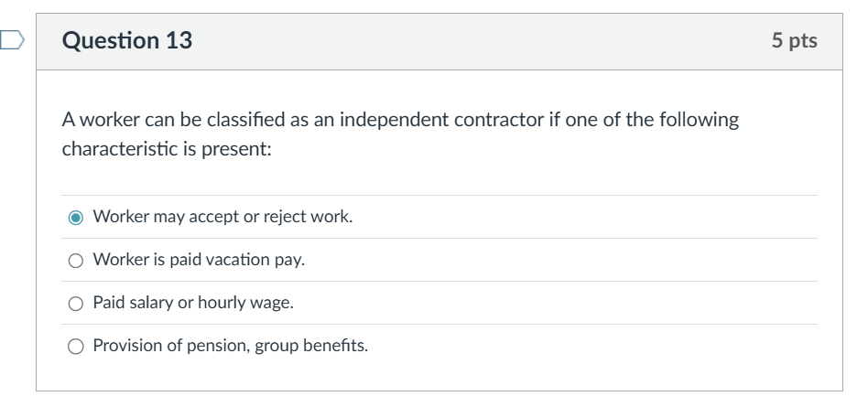Click the 'characteristic is present:' text line

[167, 149]
